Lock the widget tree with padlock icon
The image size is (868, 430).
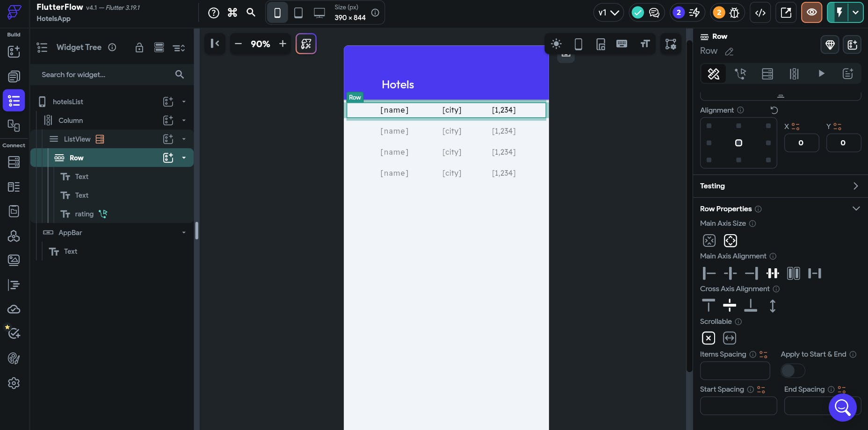139,48
